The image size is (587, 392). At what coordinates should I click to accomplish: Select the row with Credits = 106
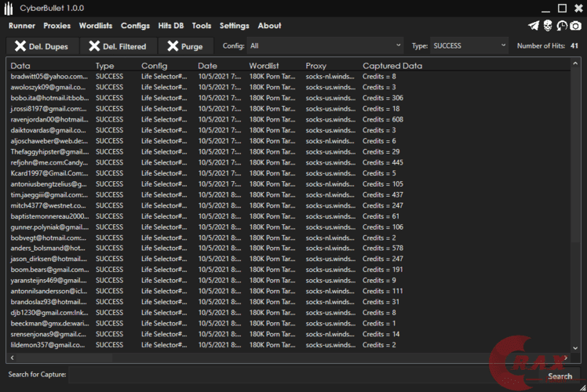pyautogui.click(x=288, y=227)
